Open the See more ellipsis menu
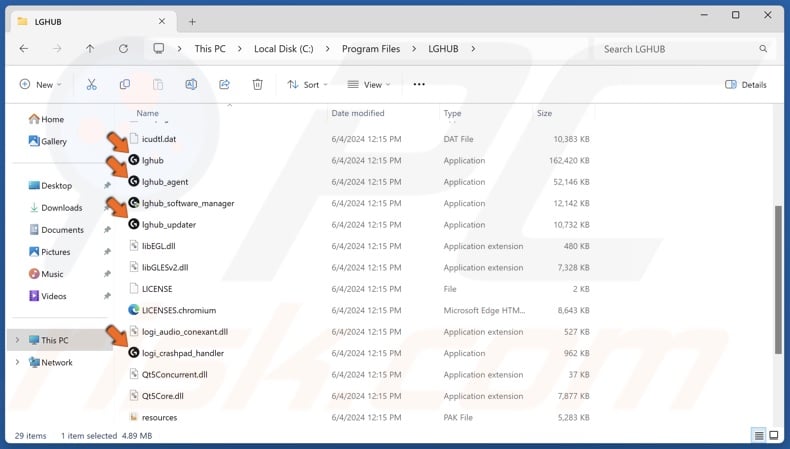Image resolution: width=790 pixels, height=449 pixels. click(419, 85)
